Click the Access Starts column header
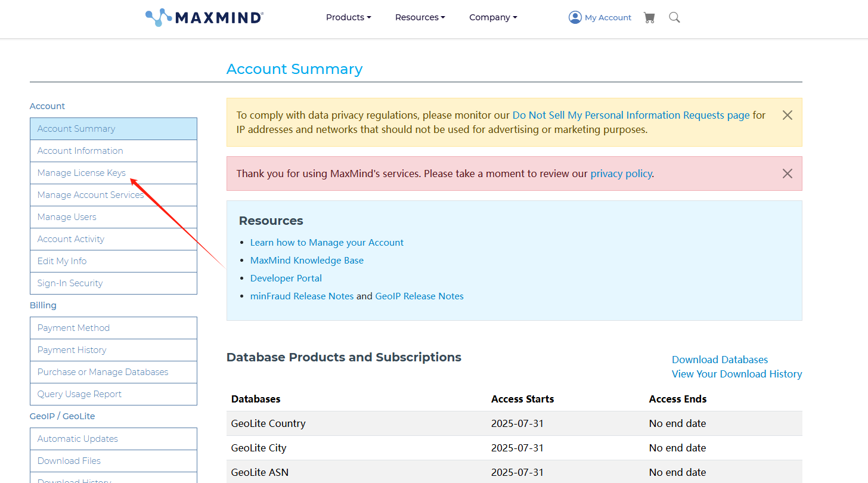The width and height of the screenshot is (868, 483). (522, 399)
